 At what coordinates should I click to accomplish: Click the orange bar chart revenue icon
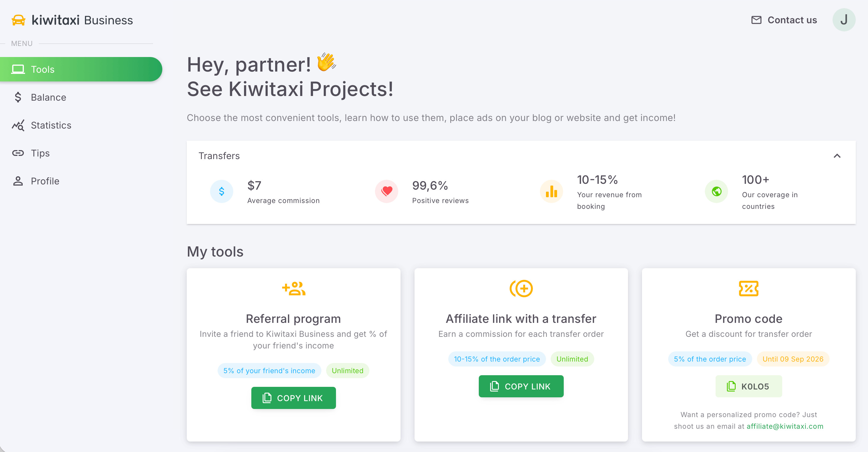(x=551, y=191)
